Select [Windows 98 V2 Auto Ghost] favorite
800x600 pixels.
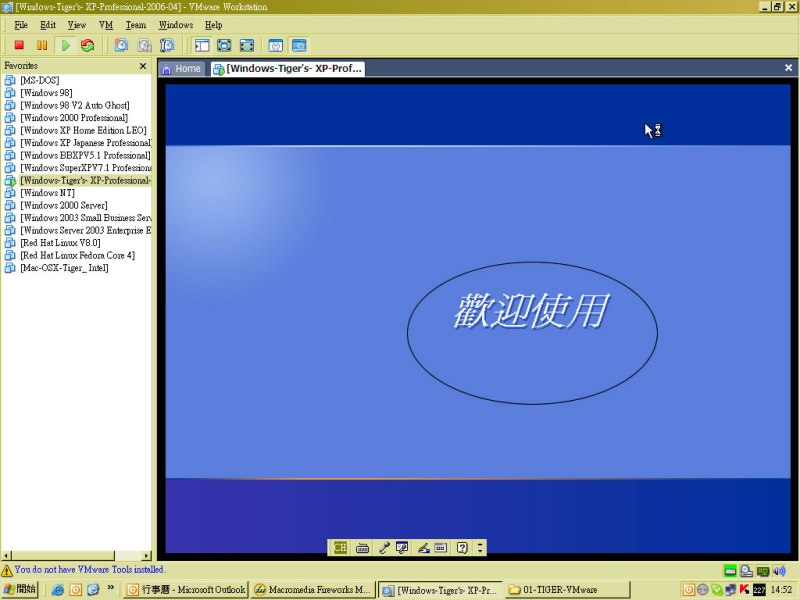click(74, 105)
